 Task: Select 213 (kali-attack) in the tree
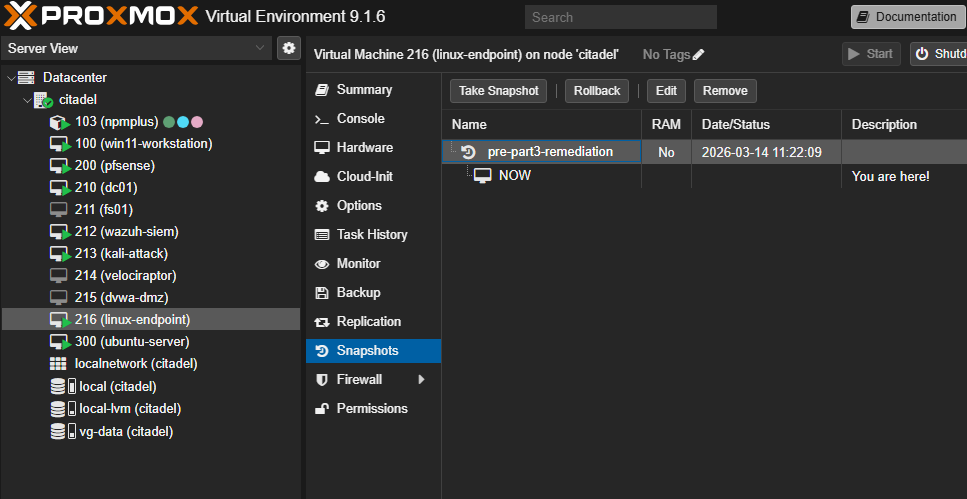(x=150, y=254)
